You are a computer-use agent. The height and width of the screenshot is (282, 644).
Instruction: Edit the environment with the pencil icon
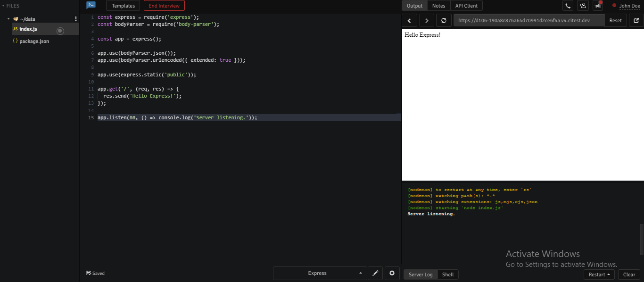click(x=375, y=273)
